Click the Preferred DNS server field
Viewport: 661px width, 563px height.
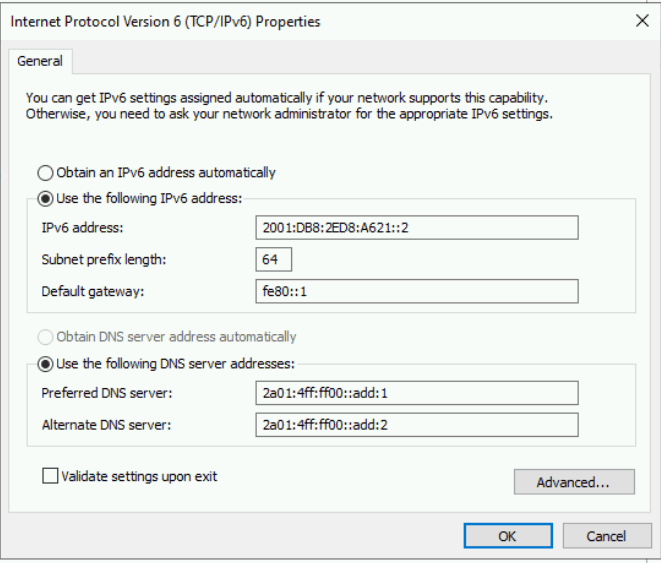(x=416, y=393)
